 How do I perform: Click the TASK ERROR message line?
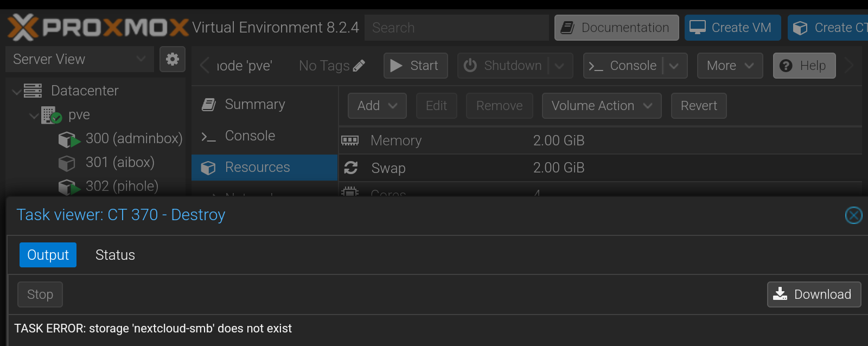(x=153, y=329)
